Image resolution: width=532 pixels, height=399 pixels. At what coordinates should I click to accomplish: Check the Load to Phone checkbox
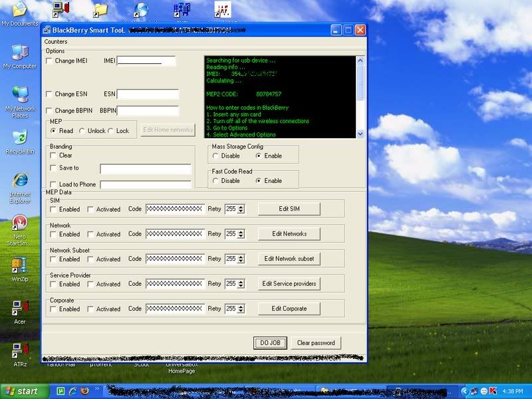click(53, 184)
